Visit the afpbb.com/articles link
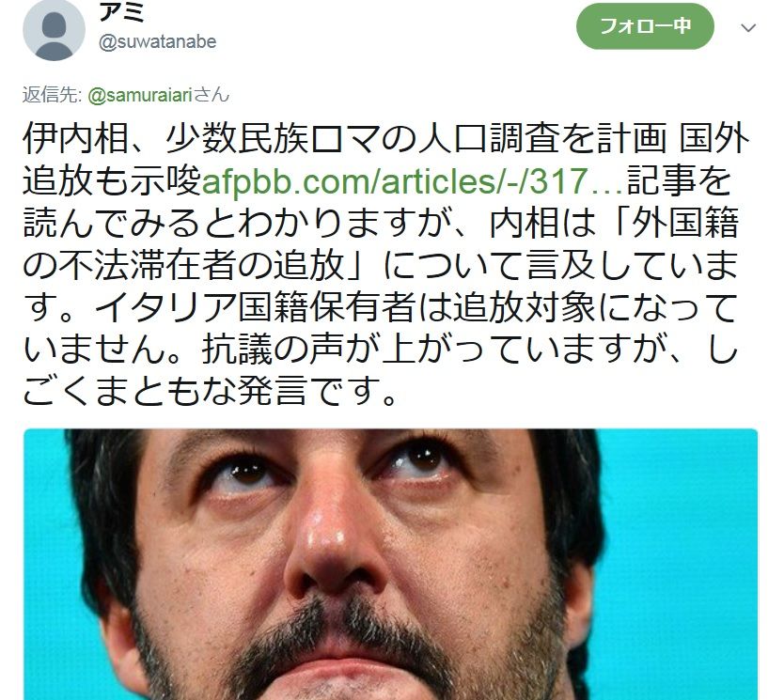Viewport: 784px width, 700px height. click(413, 180)
